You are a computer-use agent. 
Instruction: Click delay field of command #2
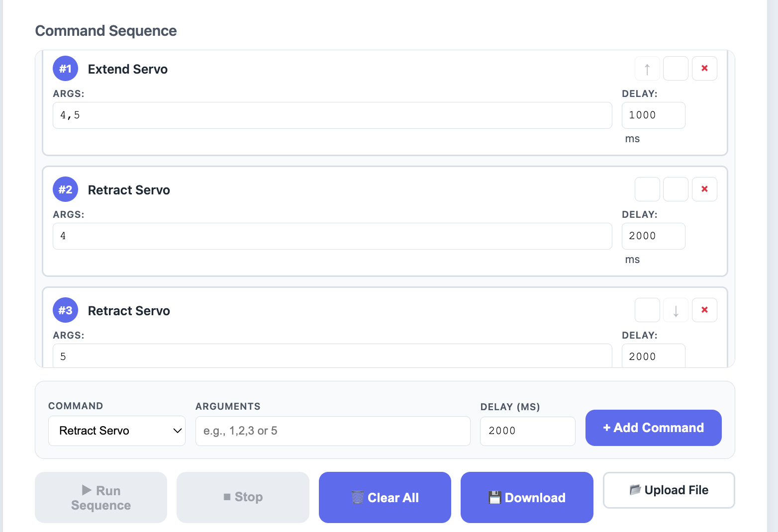(x=653, y=236)
